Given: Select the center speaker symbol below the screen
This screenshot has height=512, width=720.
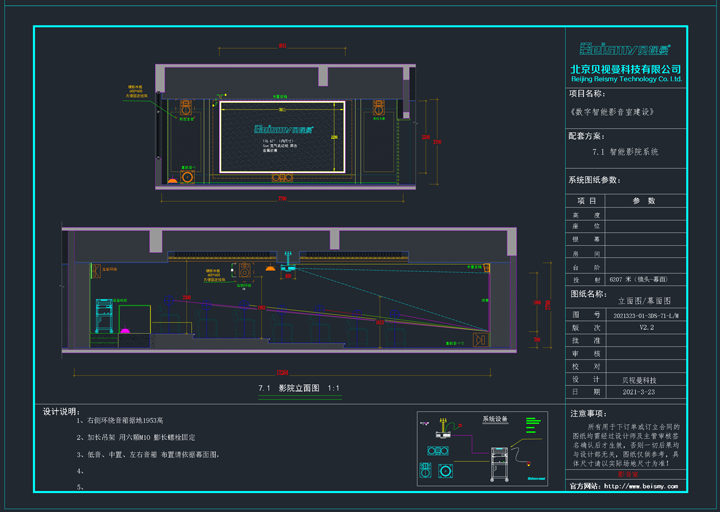Looking at the screenshot, I should pos(282,177).
